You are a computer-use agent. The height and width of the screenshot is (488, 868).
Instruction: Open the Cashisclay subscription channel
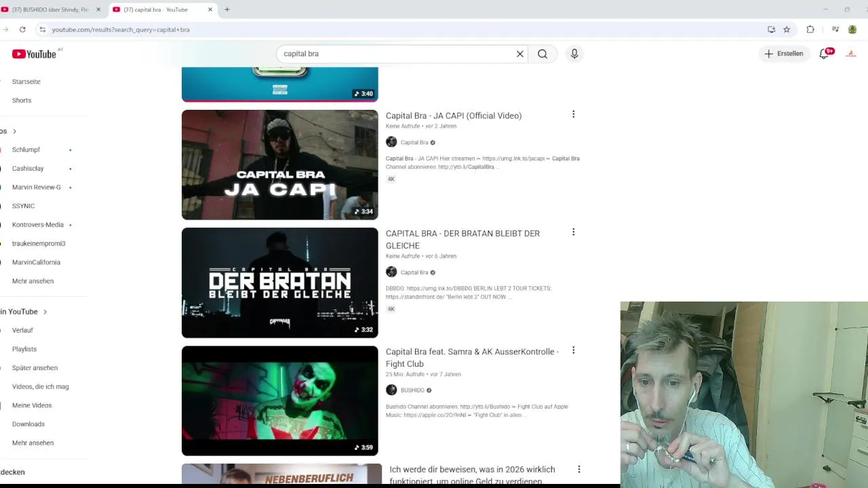tap(28, 169)
